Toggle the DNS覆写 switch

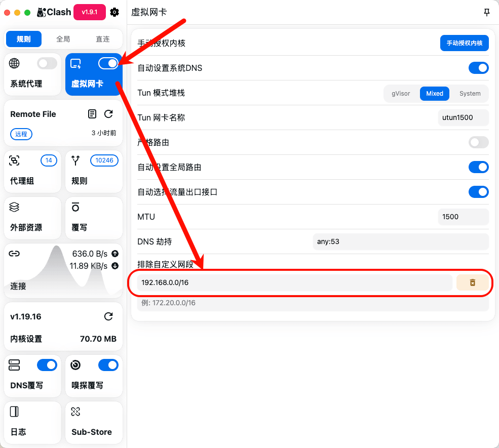(47, 365)
